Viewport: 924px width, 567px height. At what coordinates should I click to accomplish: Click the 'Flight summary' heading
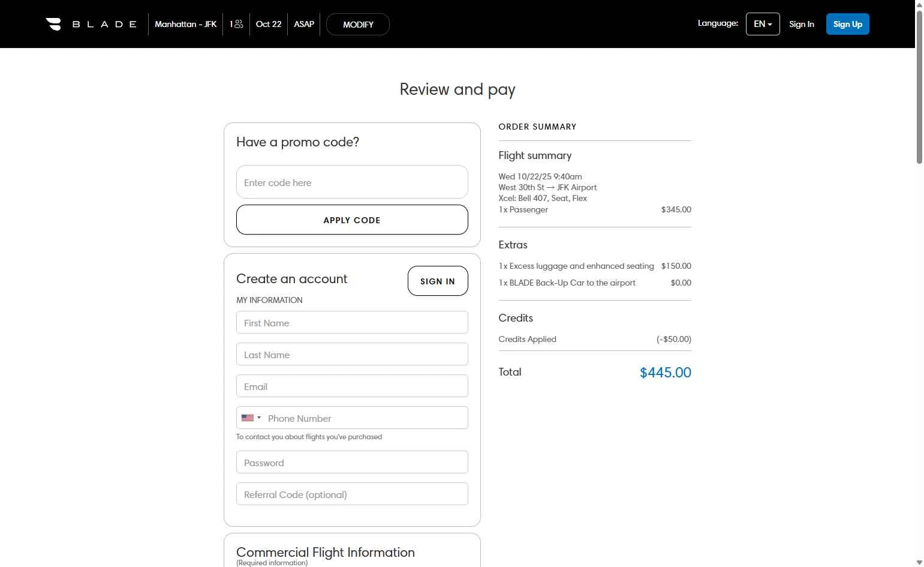(535, 155)
